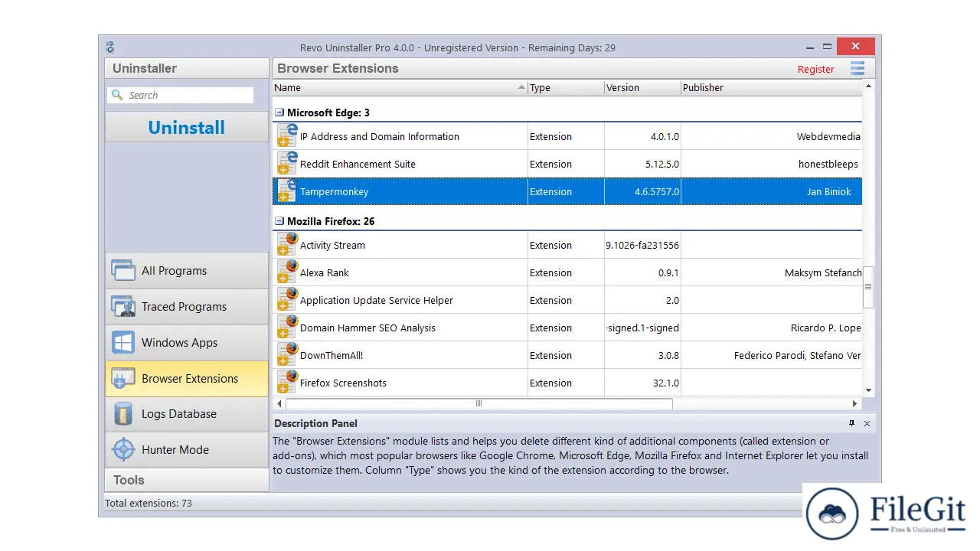Click the Tampermonkey Edge extension icon
980x551 pixels.
point(287,191)
